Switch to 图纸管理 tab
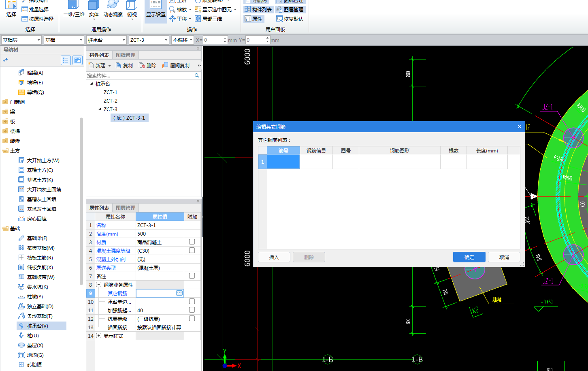Screen dimensions: 588x371 [x=126, y=55]
